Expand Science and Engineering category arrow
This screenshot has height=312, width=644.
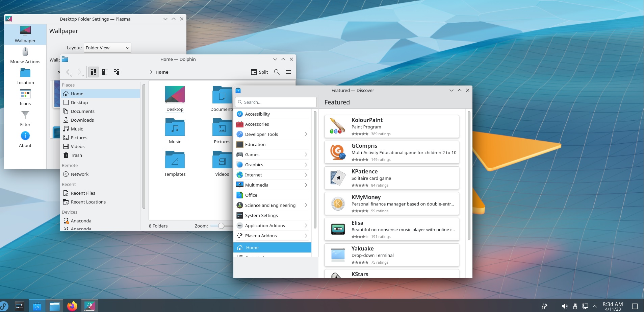pos(306,205)
